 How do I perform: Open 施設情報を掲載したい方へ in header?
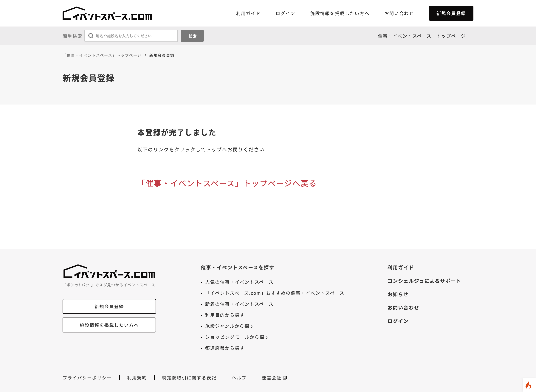[340, 13]
